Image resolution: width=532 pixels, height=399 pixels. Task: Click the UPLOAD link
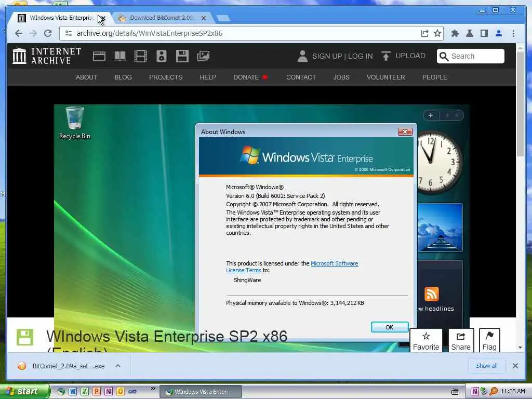(x=410, y=56)
